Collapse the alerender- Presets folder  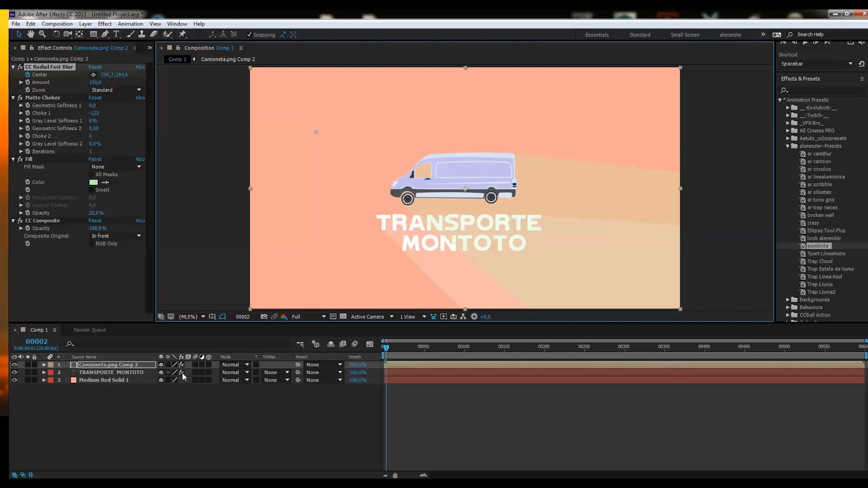(788, 146)
